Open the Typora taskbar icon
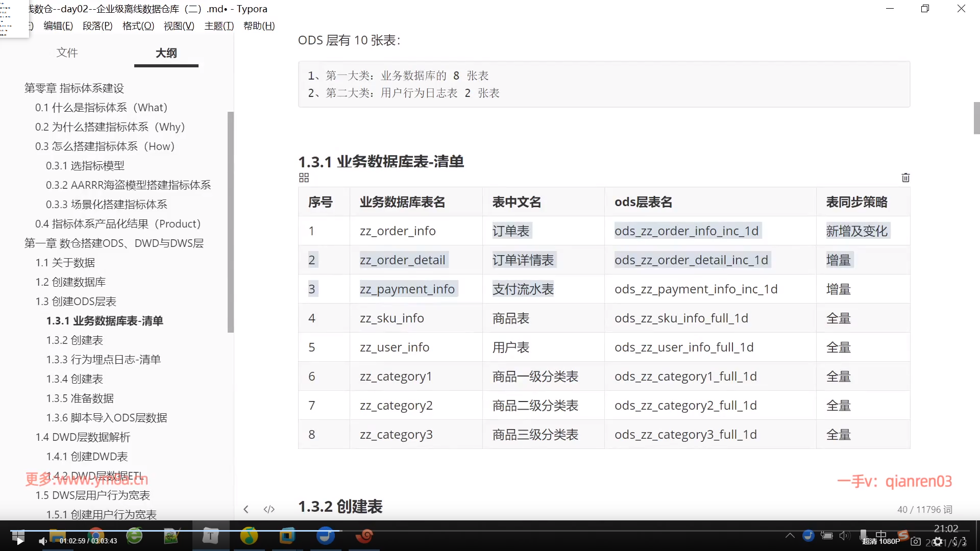 210,536
